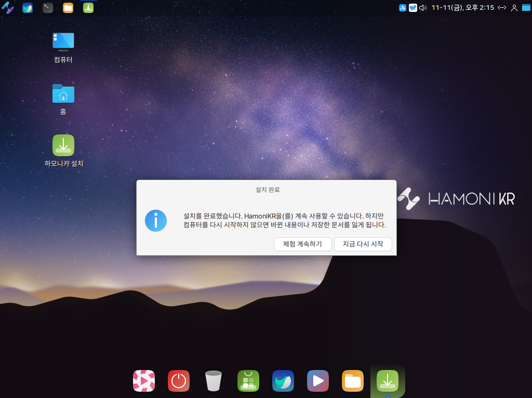Open the Hamonikr start menu in top panel
532x398 pixels.
pos(8,8)
